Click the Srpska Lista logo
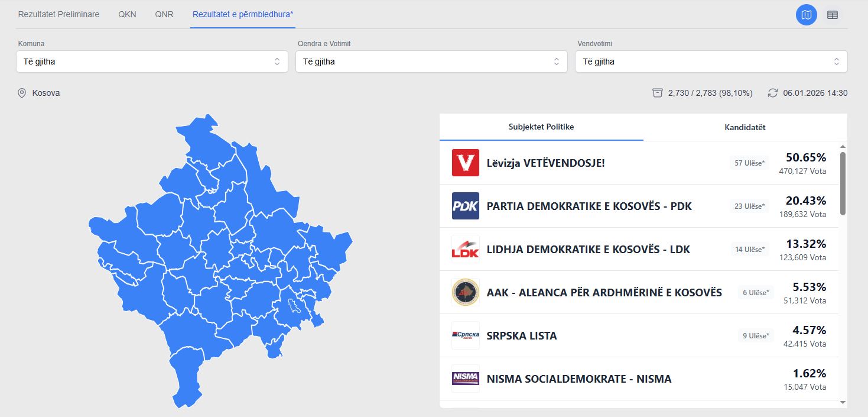868x417 pixels. [466, 335]
